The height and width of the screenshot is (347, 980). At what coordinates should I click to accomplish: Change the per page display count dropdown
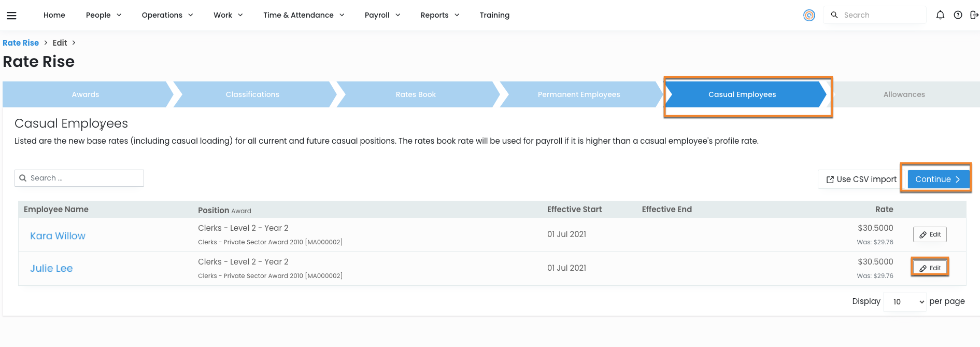904,302
